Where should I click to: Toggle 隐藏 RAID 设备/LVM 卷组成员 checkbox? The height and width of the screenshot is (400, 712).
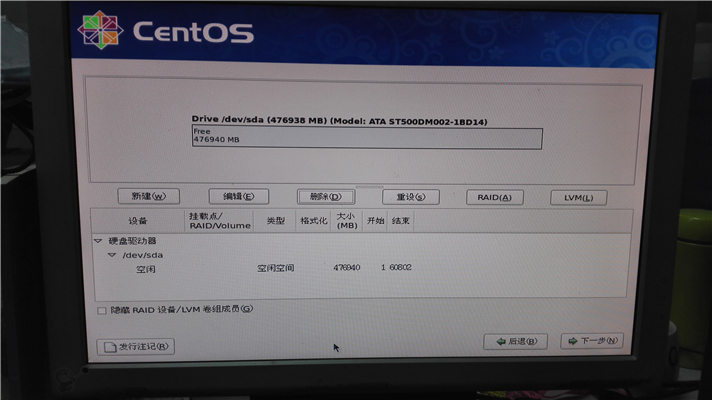point(102,311)
